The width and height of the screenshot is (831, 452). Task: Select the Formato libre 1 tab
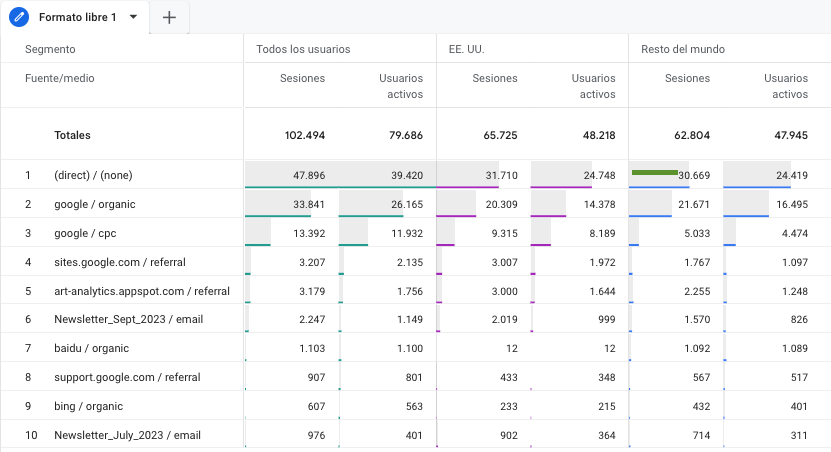(77, 17)
